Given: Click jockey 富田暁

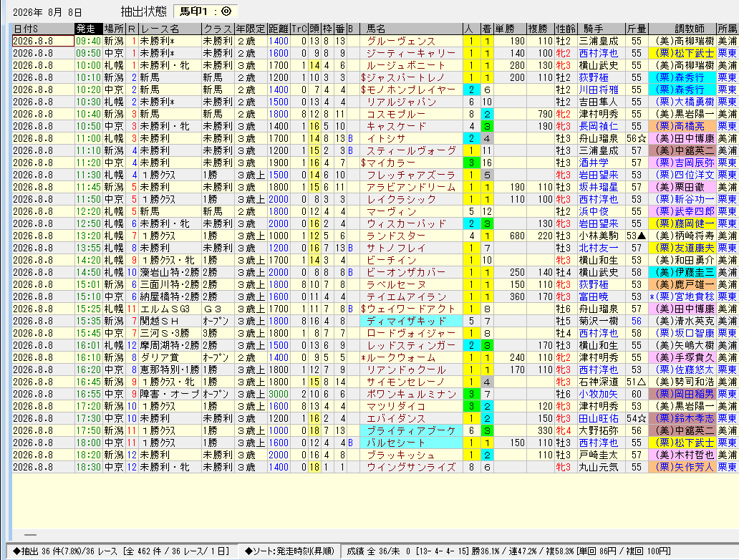Looking at the screenshot, I should click(594, 296).
